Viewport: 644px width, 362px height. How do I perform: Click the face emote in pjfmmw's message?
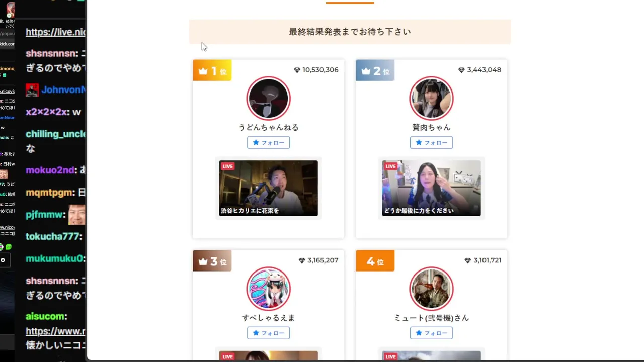(77, 215)
